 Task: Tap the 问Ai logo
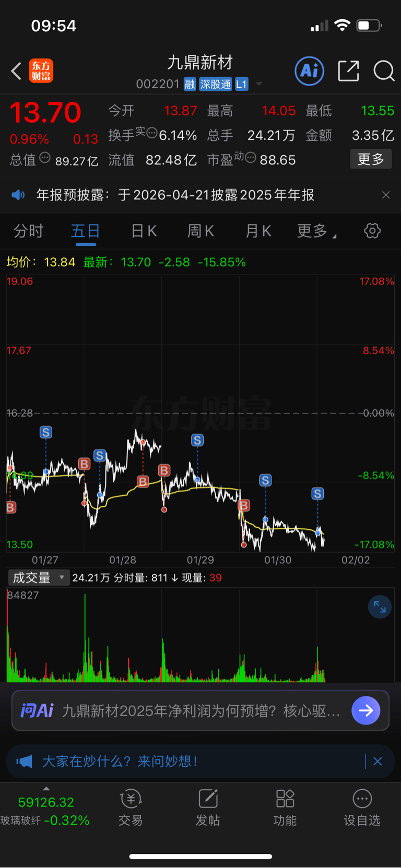coord(37,710)
